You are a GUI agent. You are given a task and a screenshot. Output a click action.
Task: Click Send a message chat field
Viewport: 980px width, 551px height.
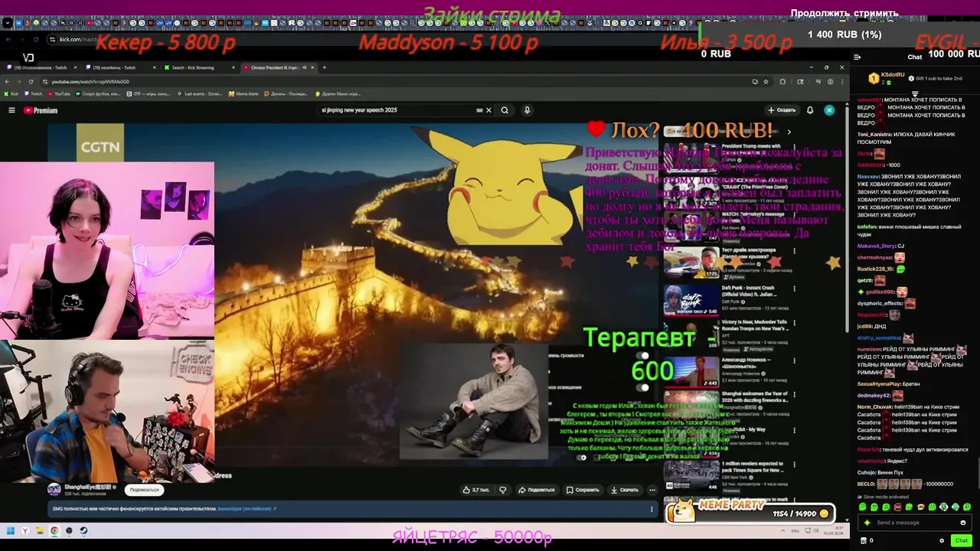[915, 523]
